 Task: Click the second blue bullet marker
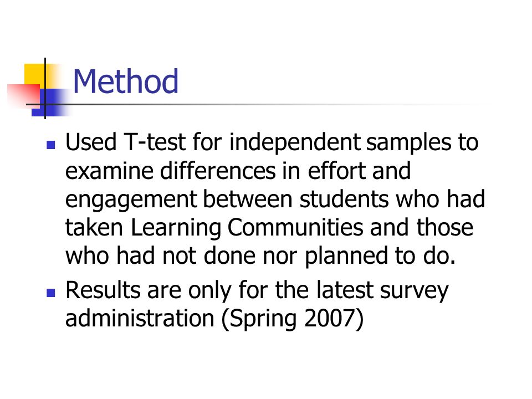pos(51,293)
